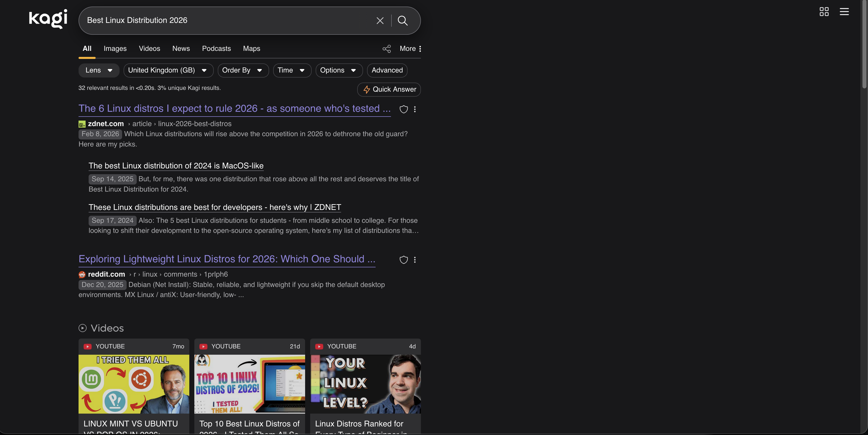The height and width of the screenshot is (435, 868).
Task: Open the zdnet article about 6 Linux distros
Action: point(234,108)
